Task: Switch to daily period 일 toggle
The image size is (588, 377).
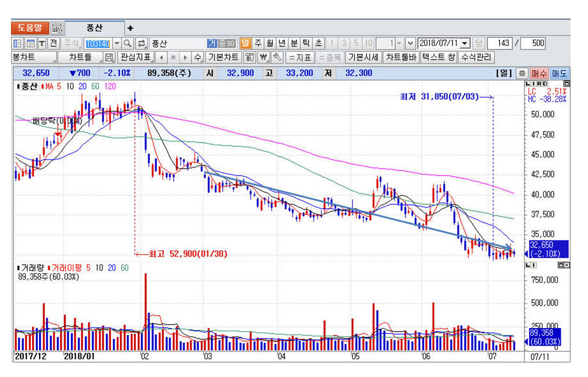Action: [x=245, y=44]
